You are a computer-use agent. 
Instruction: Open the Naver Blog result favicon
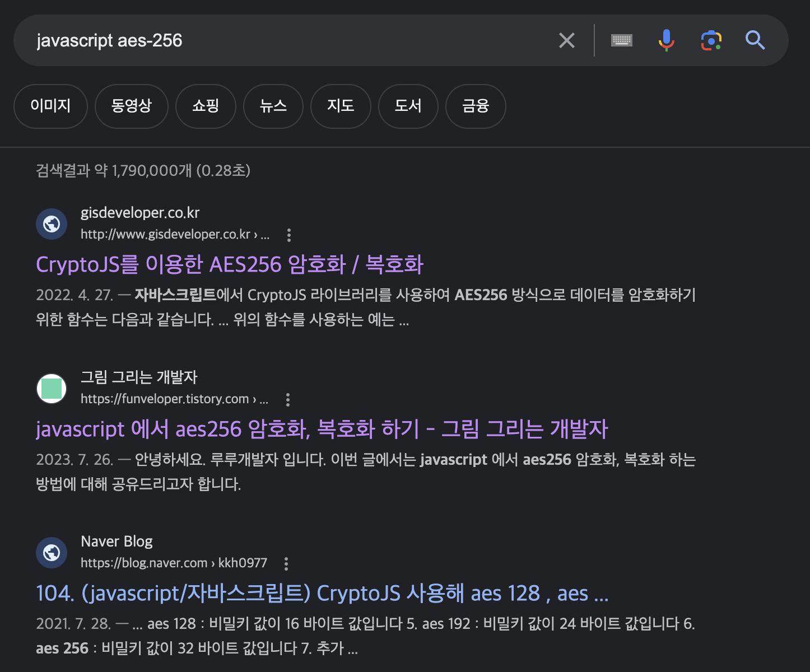point(52,553)
